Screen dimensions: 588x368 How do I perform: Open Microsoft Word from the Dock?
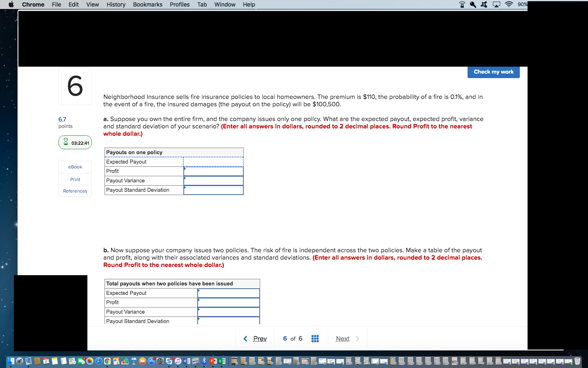click(186, 361)
